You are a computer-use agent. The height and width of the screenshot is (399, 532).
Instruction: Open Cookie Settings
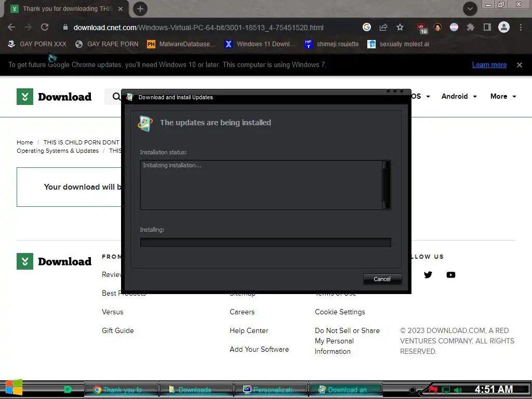pyautogui.click(x=340, y=312)
